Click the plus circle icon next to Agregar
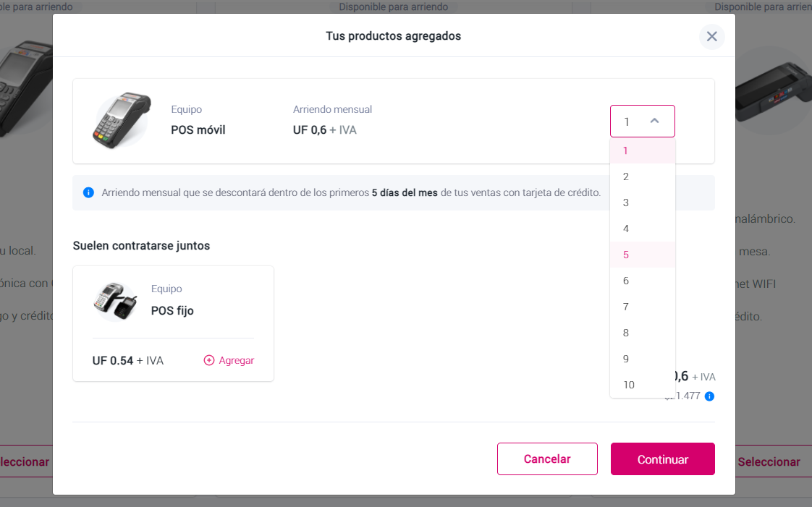The image size is (812, 507). [208, 360]
